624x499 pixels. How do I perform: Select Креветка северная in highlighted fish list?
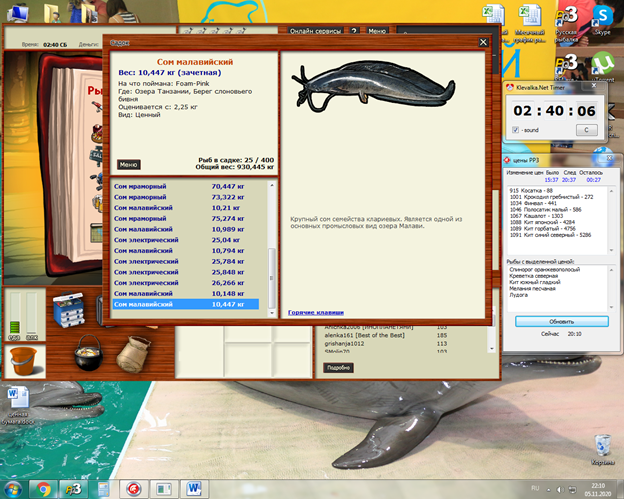[534, 276]
